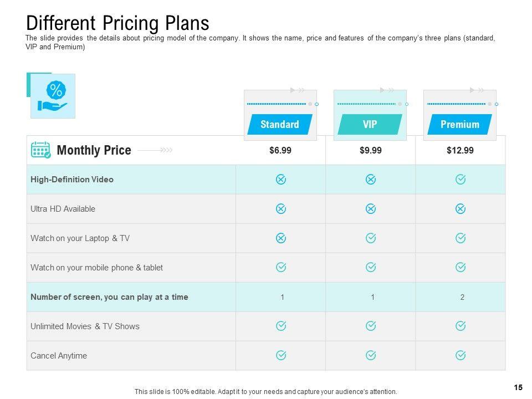
Task: Click VIP's Laptop & TV check icon
Action: [x=371, y=238]
